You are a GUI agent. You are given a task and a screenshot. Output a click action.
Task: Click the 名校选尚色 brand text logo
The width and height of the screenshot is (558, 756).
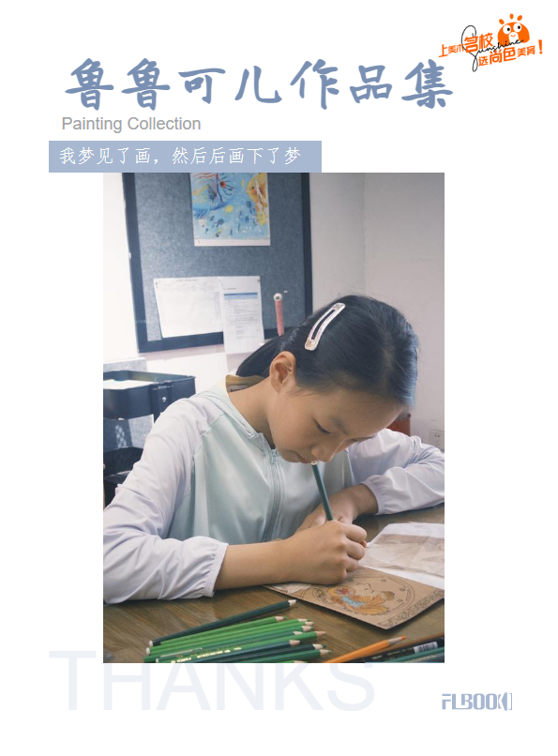point(491,50)
